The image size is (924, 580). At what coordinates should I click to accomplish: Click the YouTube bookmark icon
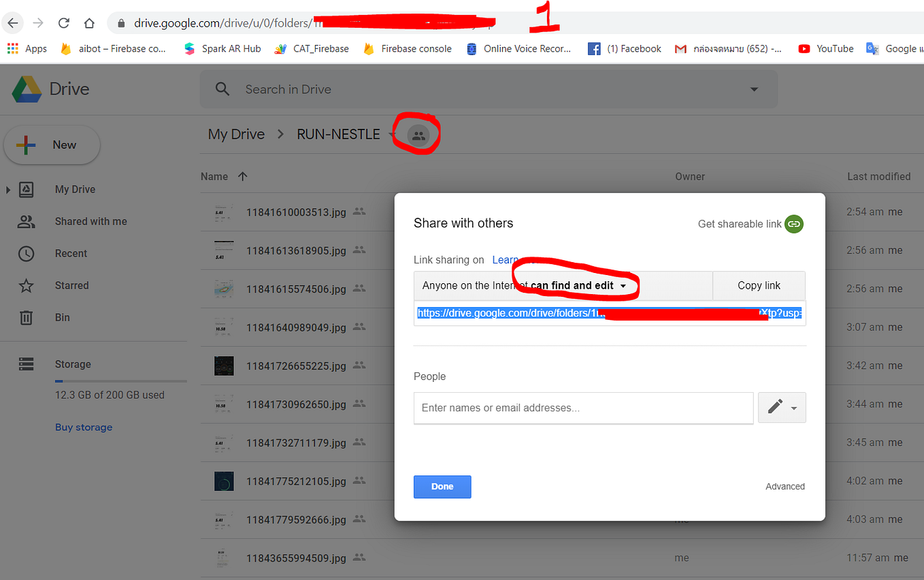point(804,48)
